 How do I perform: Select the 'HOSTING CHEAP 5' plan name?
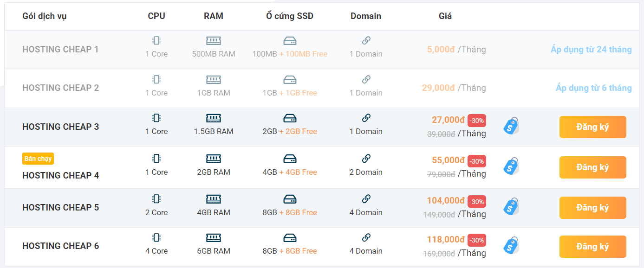click(x=60, y=207)
